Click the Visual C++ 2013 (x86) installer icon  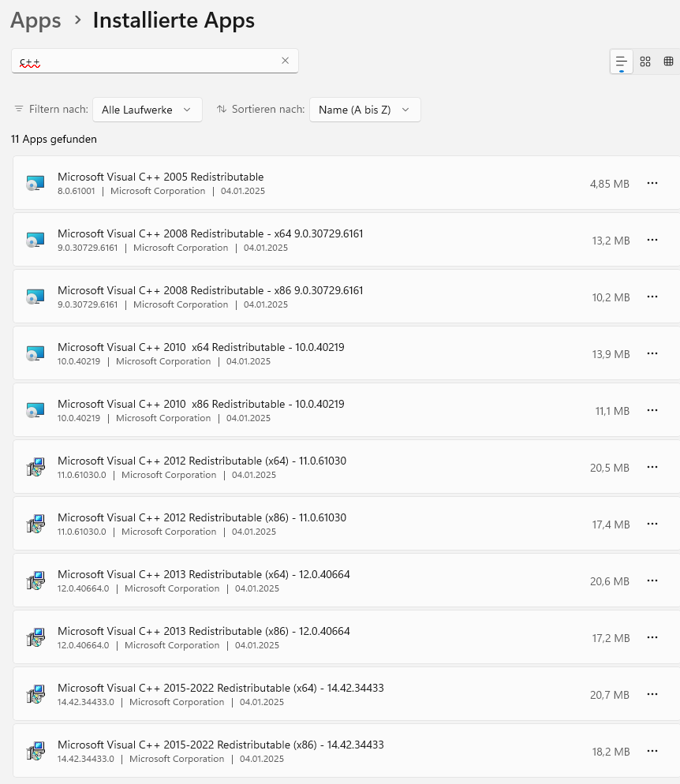coord(35,637)
